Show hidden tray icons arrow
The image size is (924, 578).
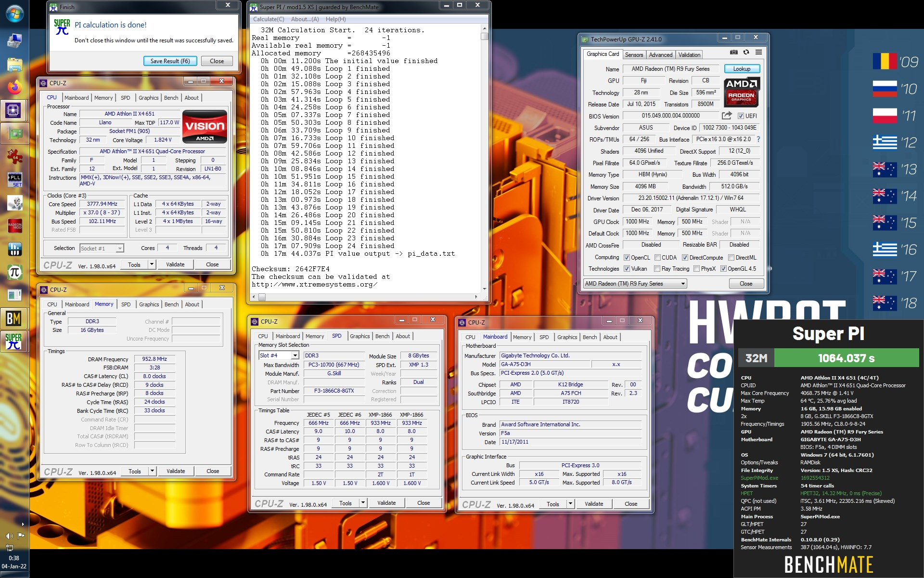coord(23,524)
